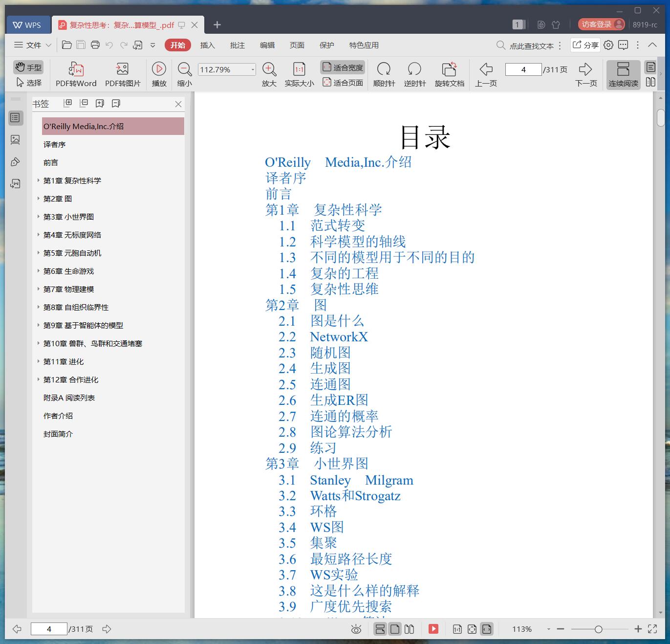Click 点此查找文本 search box
670x644 pixels.
coord(525,45)
